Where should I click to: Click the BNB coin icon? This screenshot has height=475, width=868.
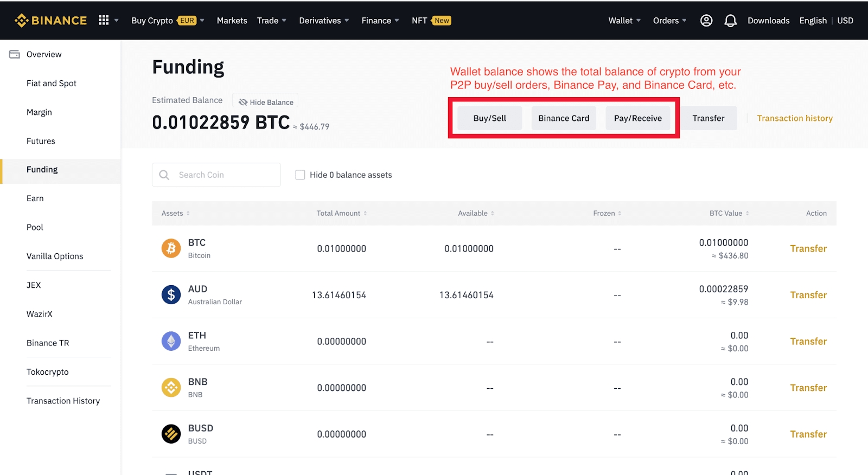point(171,388)
